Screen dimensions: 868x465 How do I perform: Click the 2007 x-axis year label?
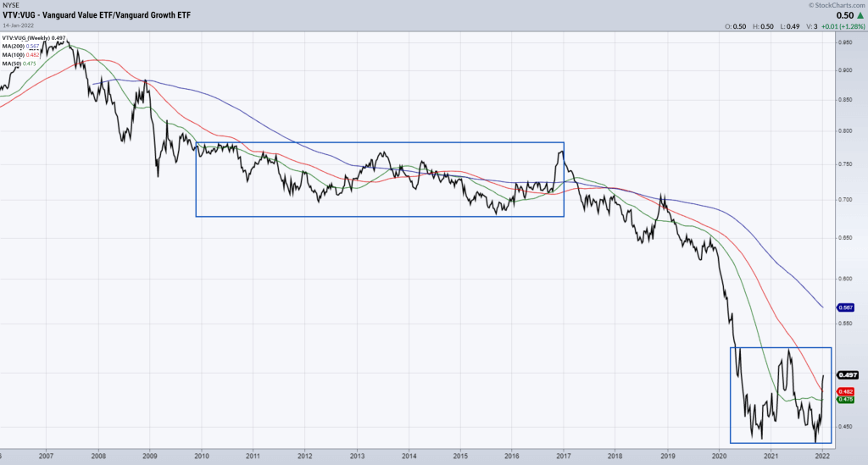coord(46,457)
